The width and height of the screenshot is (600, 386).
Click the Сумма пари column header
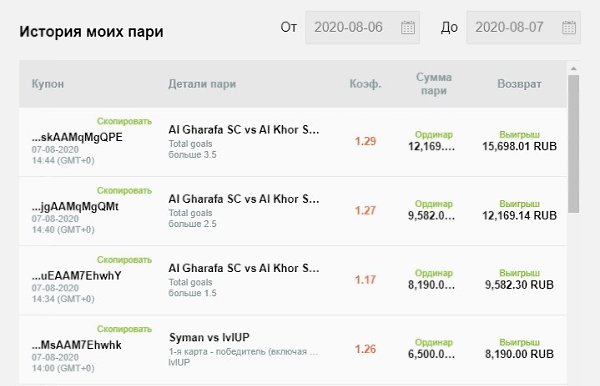[434, 84]
